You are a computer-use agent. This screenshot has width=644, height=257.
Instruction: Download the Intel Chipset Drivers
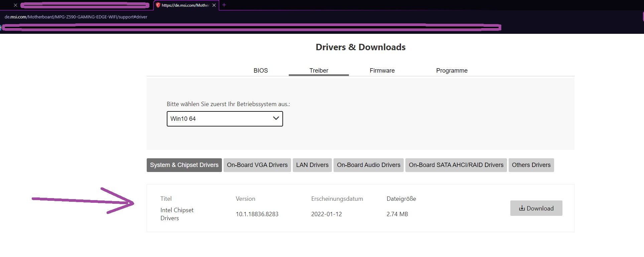click(536, 208)
